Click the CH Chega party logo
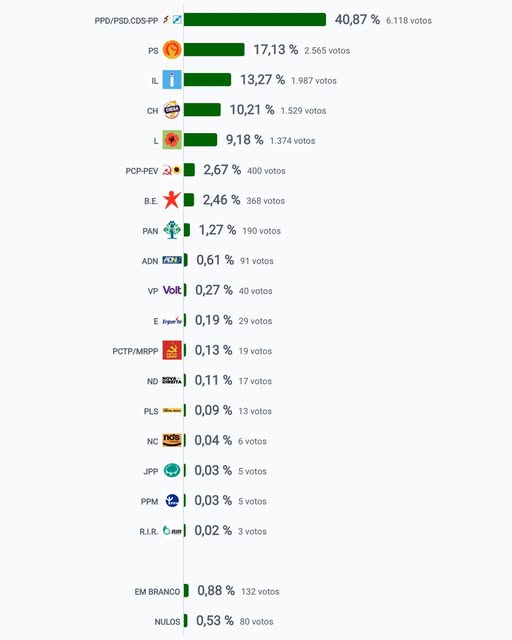This screenshot has height=640, width=512. (x=172, y=110)
